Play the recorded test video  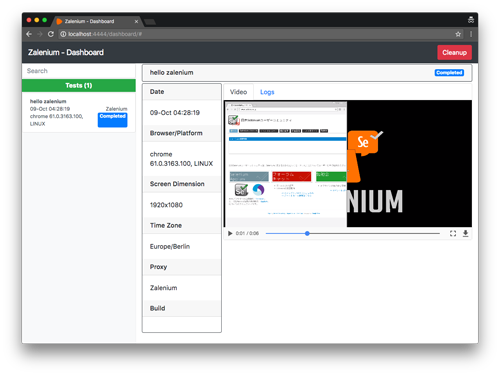230,233
